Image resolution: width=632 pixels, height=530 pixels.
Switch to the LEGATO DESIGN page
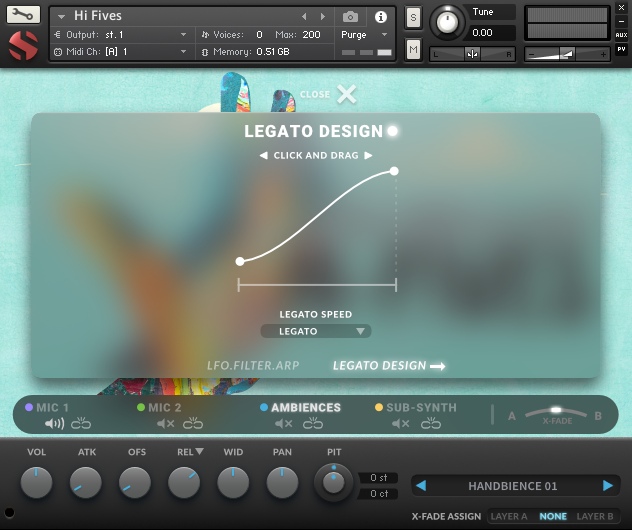pyautogui.click(x=379, y=366)
